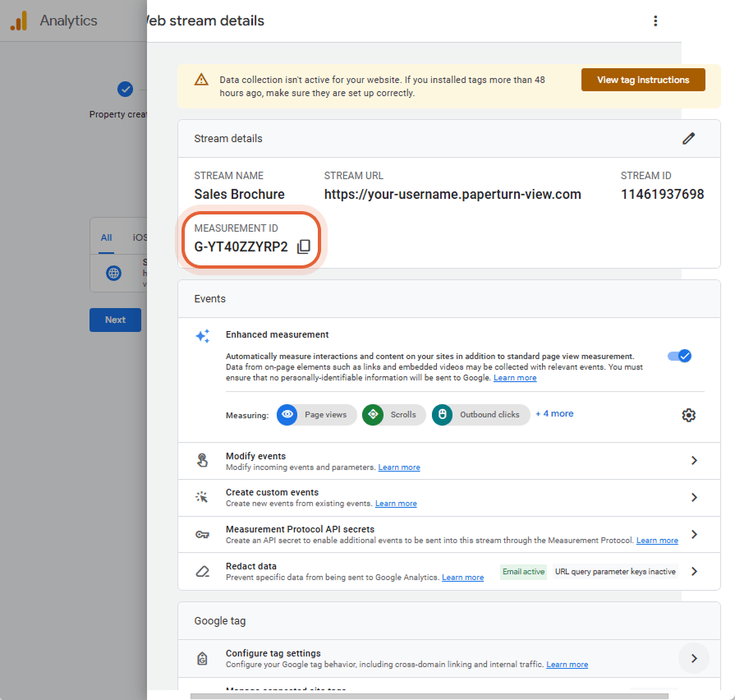Click the Google Analytics logo
The image size is (735, 700).
tap(19, 21)
